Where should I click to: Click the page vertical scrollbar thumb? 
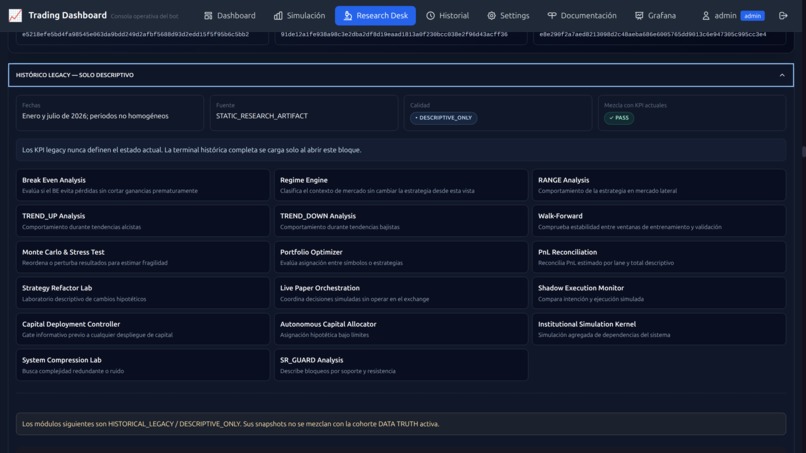point(803,152)
